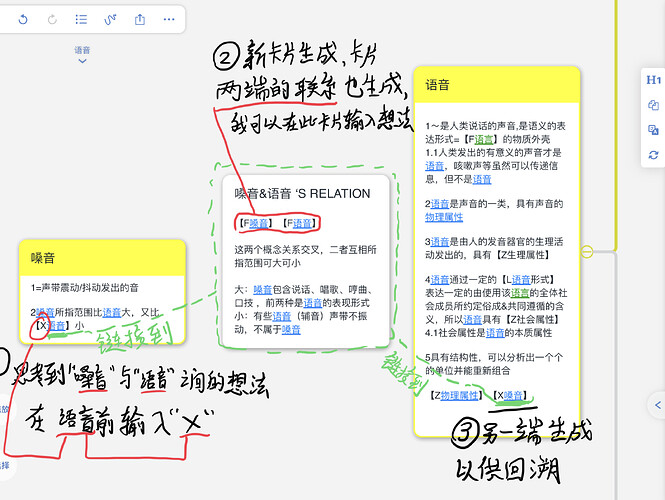Select the 嗓音&语音 'S RELATION card title

tap(302, 194)
